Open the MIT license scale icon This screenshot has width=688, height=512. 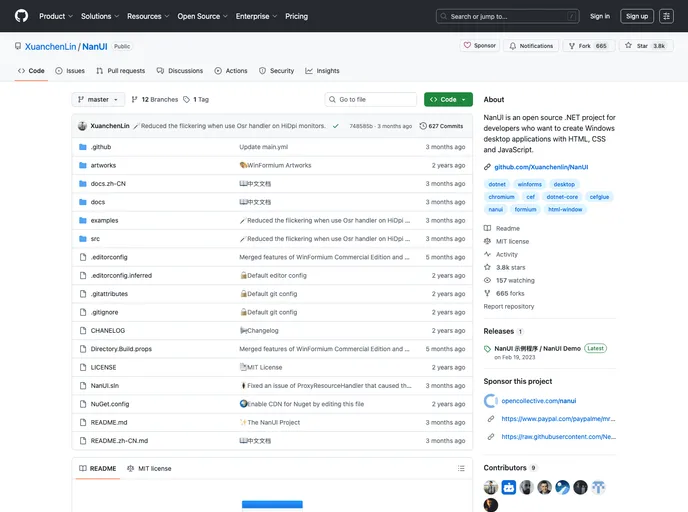(x=487, y=242)
